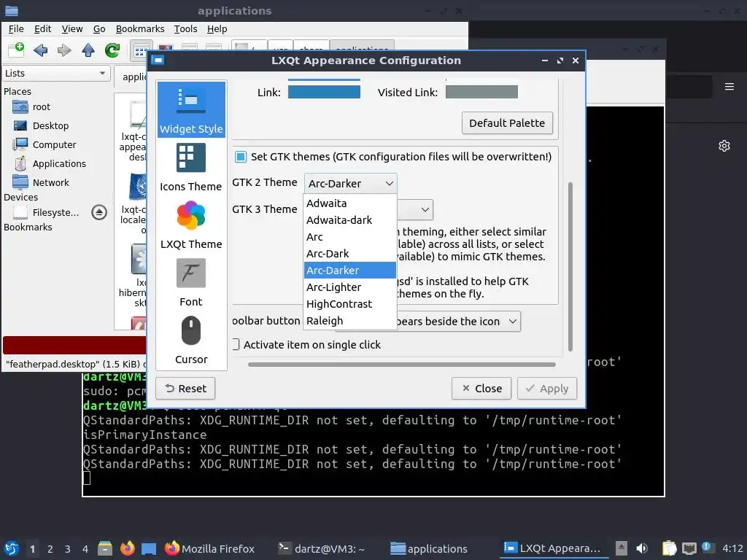Open Bookmarks menu in file manager
The width and height of the screenshot is (747, 560).
[x=140, y=29]
